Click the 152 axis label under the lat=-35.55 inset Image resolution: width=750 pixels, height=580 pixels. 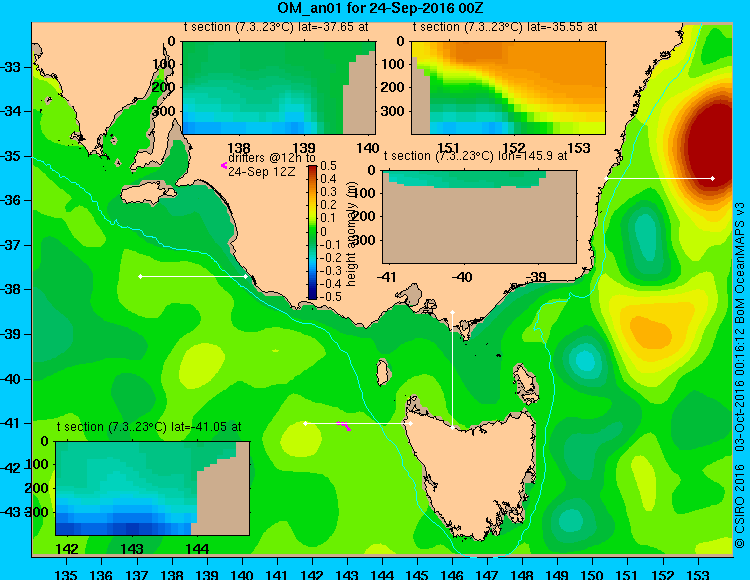click(x=514, y=148)
